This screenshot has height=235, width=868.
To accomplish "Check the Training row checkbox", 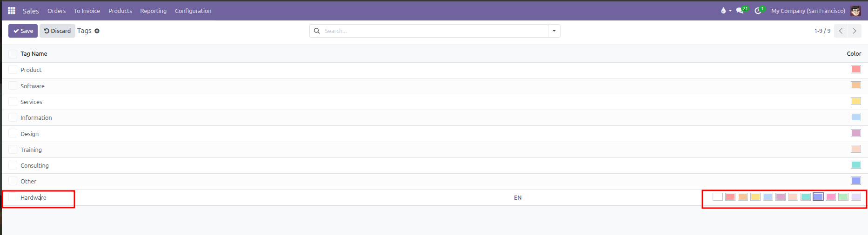I will (13, 150).
